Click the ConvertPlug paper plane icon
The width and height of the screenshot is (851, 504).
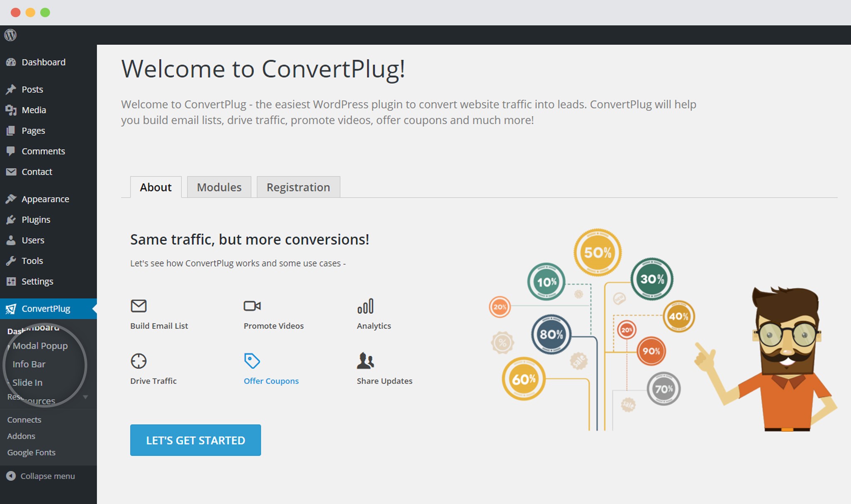11,309
